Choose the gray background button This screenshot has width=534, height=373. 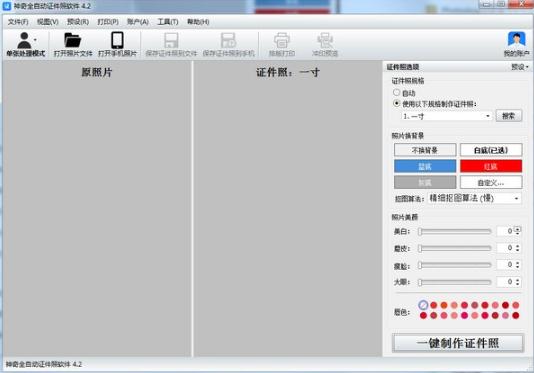[425, 183]
